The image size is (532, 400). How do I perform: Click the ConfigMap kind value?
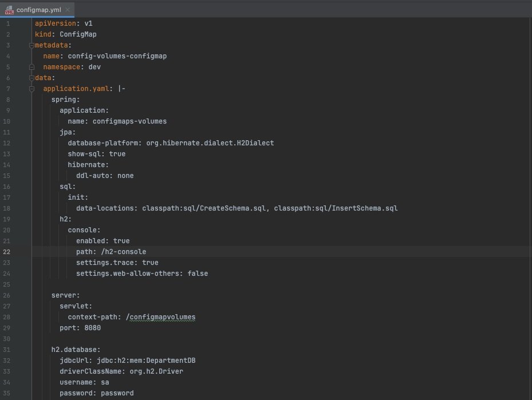[78, 34]
